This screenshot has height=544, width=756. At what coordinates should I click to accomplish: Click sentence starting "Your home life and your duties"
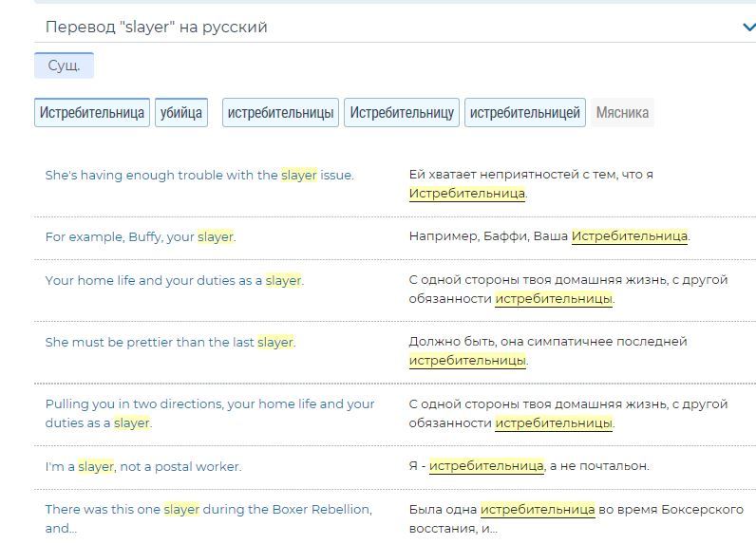tap(175, 281)
